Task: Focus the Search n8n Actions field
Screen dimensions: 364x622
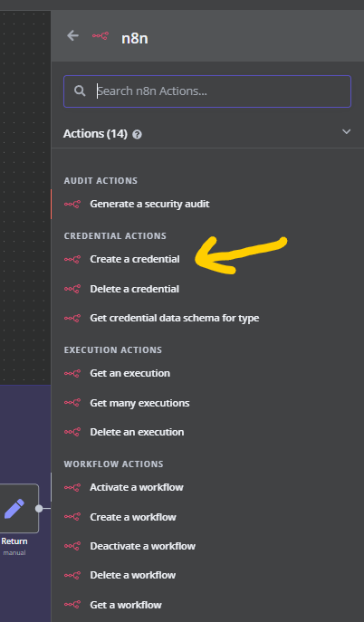Action: (x=207, y=91)
